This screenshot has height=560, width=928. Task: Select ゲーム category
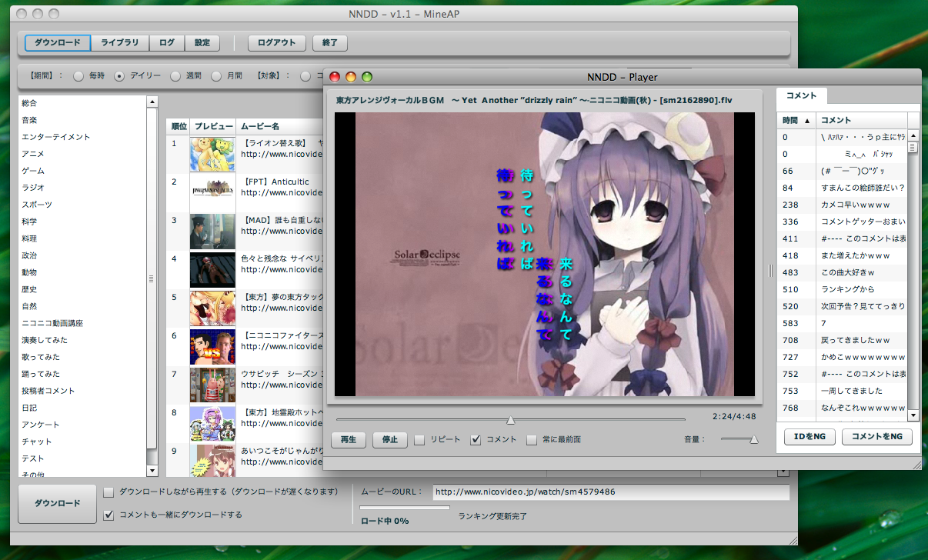[x=82, y=170]
